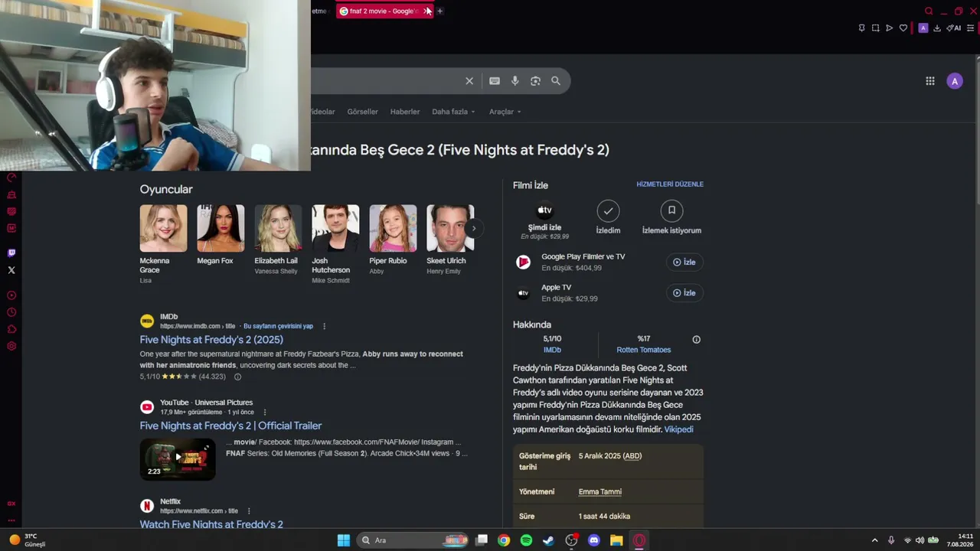Screen dimensions: 980x551
Task: Search open tabs via the red magnifier
Action: (x=929, y=11)
